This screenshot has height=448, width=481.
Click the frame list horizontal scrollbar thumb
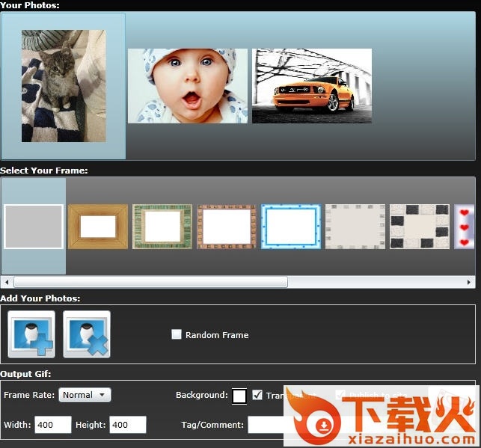[x=150, y=282]
